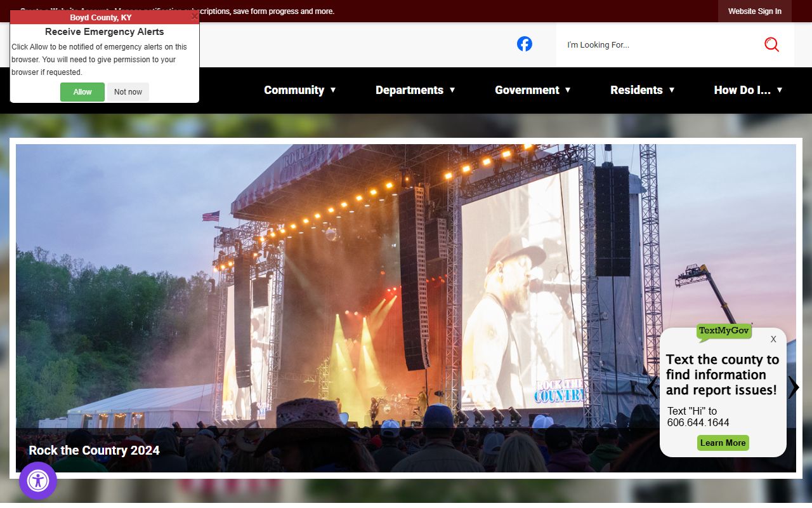Open the Facebook page icon
The width and height of the screenshot is (812, 508).
click(524, 44)
